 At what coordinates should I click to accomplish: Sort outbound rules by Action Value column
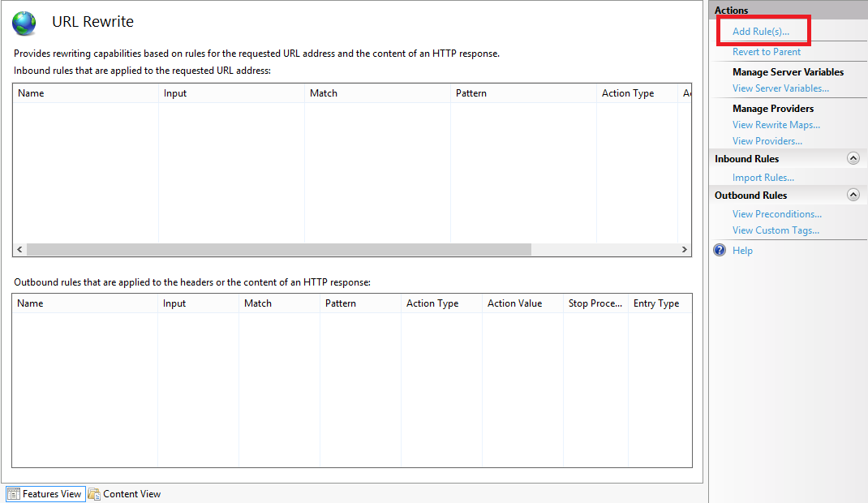[514, 303]
